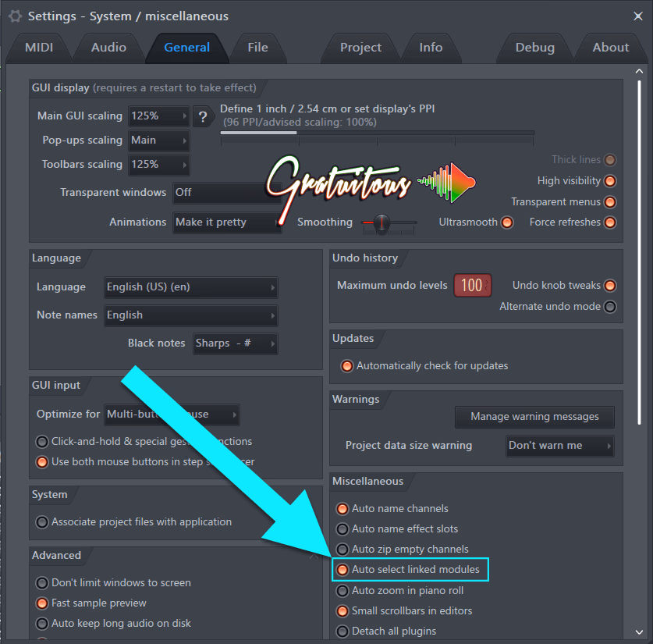Enable Auto name effect slots

342,529
